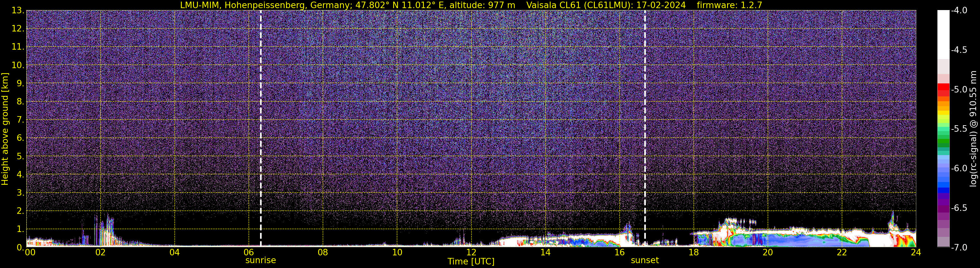Click the time-axis tick label "24"
The height and width of the screenshot is (268, 980).
[916, 252]
